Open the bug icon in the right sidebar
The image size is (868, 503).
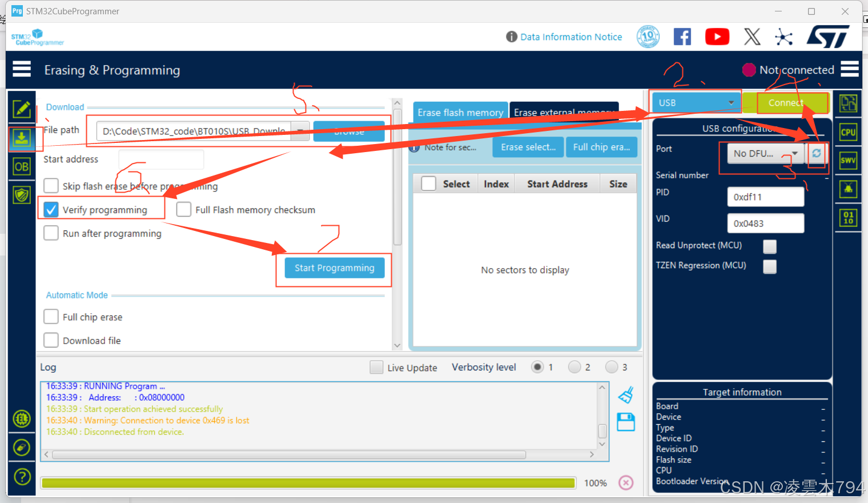point(848,189)
